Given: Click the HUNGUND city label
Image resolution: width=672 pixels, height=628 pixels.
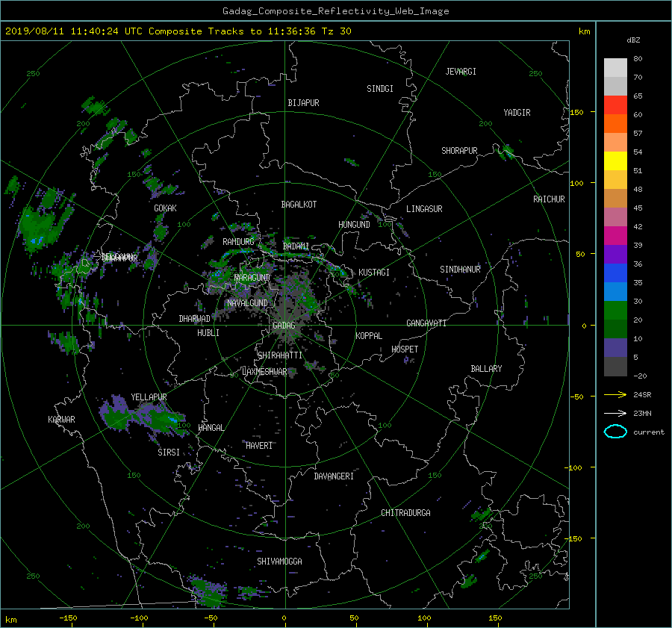Looking at the screenshot, I should click(x=354, y=225).
